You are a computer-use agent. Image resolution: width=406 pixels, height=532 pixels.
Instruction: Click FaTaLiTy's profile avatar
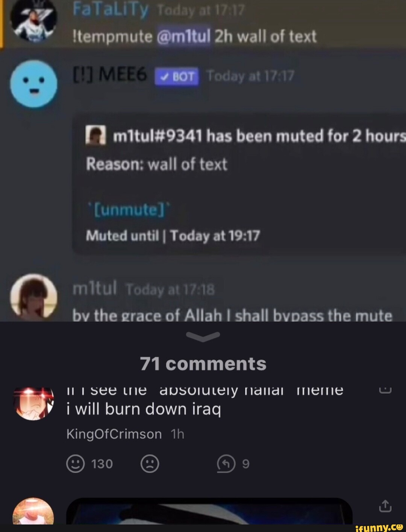pos(33,20)
